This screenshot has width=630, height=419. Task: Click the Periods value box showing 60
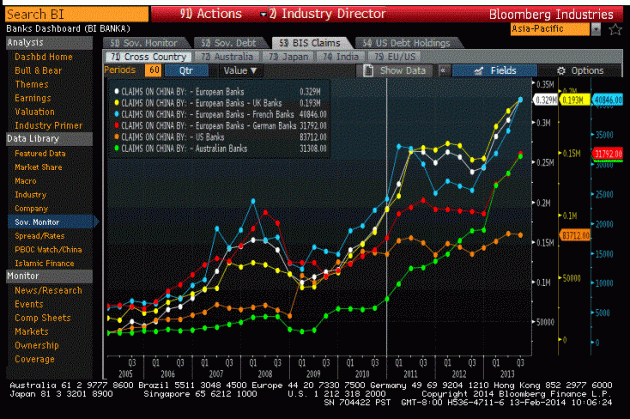153,71
